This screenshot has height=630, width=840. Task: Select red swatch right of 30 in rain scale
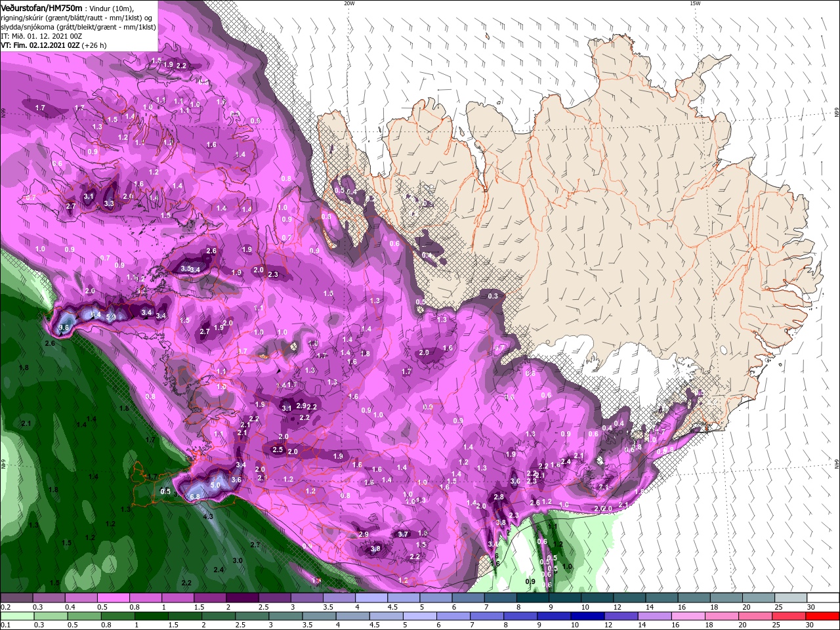822,616
